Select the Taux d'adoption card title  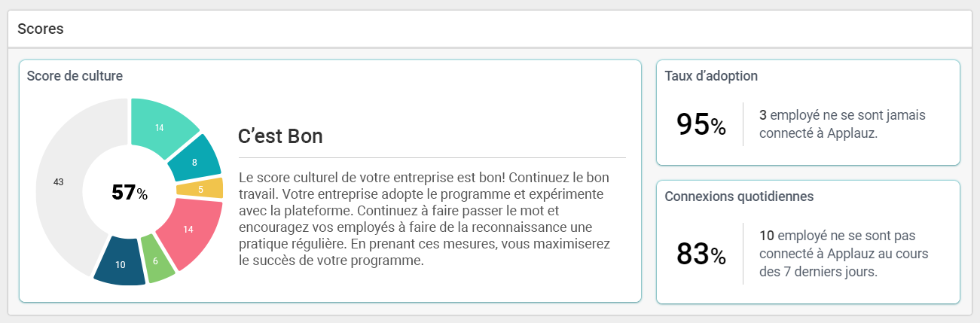click(x=711, y=75)
